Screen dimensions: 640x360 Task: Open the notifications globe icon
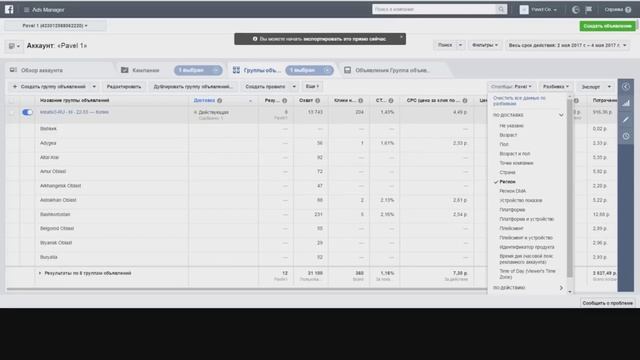[576, 10]
